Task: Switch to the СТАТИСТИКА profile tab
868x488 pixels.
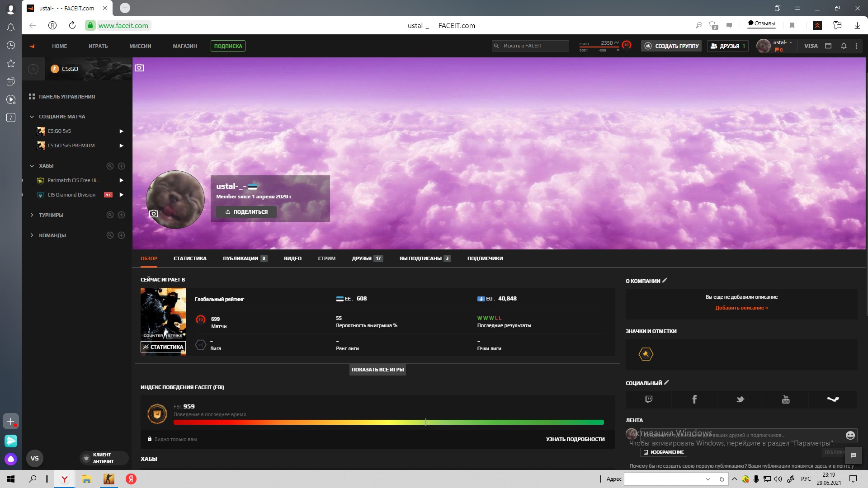Action: pyautogui.click(x=190, y=258)
